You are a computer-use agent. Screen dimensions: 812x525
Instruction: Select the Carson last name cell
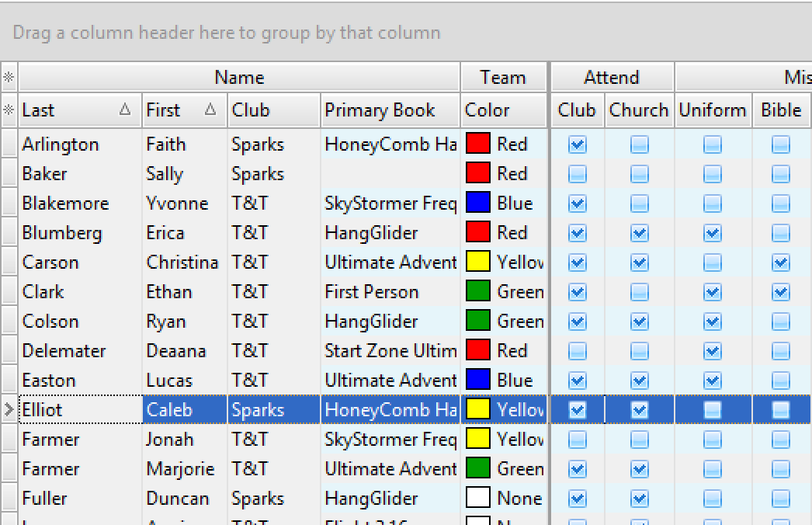[79, 262]
